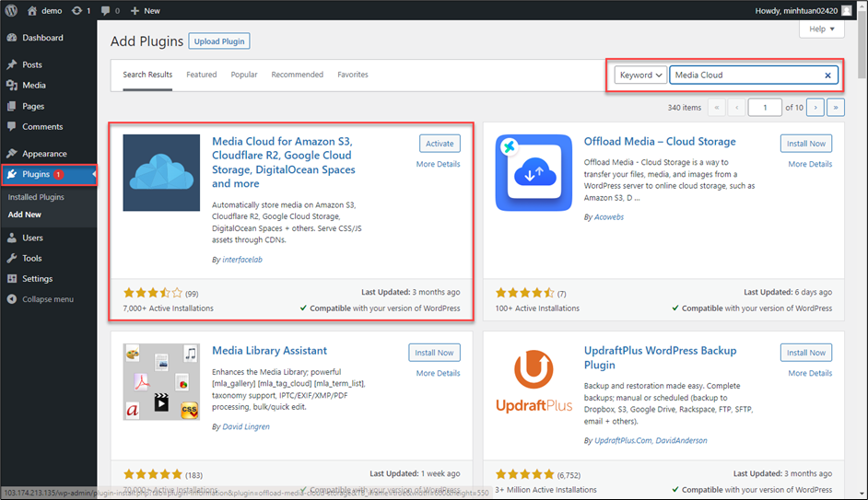Viewport: 868px width, 500px height.
Task: Install the Offload Media plugin
Action: coord(806,144)
